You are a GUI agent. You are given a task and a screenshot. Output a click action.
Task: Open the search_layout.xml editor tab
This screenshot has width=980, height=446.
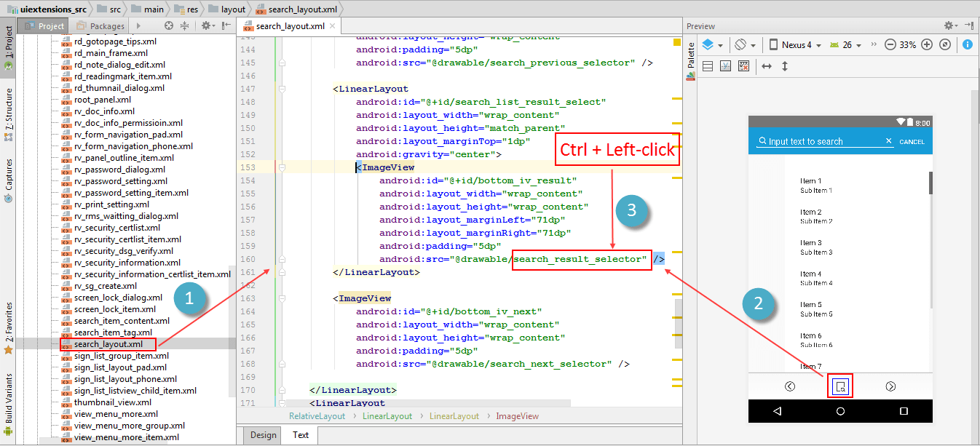(x=290, y=26)
